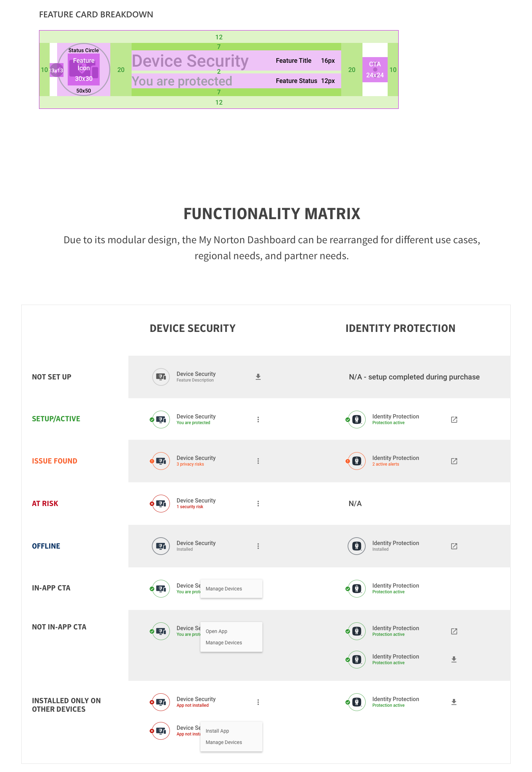The height and width of the screenshot is (772, 532).
Task: Click external link icon for Setup/Active Identity Protection
Action: (454, 420)
